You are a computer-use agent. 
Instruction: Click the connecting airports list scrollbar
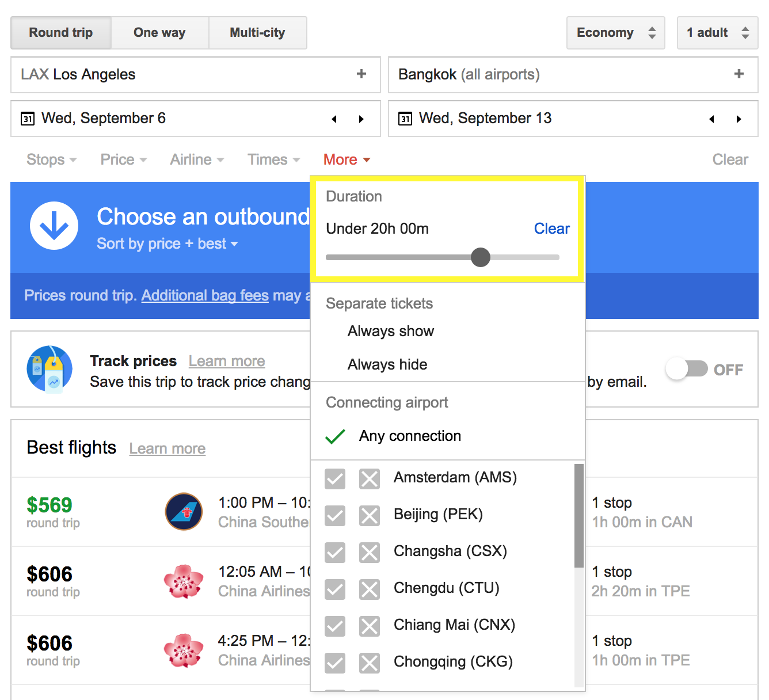579,516
